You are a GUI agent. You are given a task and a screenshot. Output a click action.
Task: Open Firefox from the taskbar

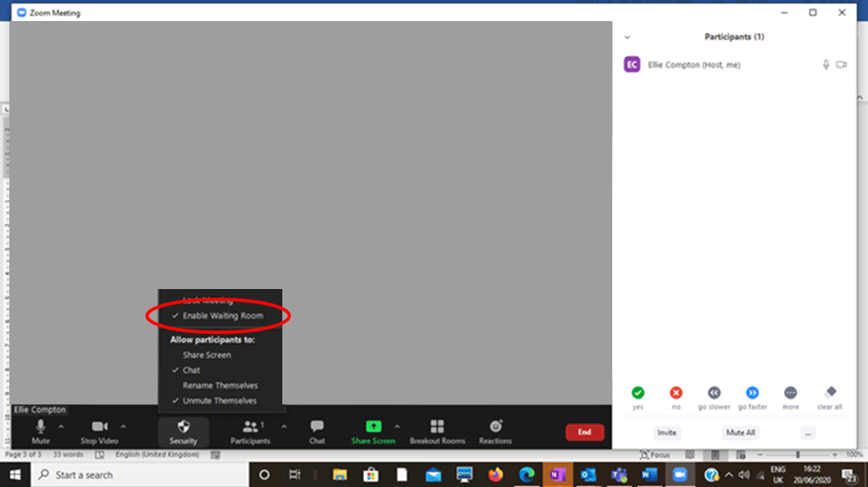[495, 475]
